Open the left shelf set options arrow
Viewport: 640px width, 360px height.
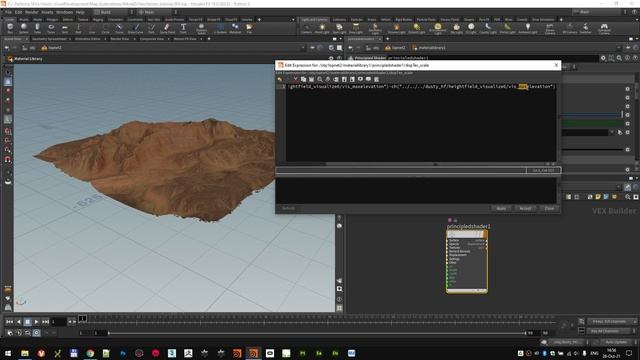(x=293, y=19)
